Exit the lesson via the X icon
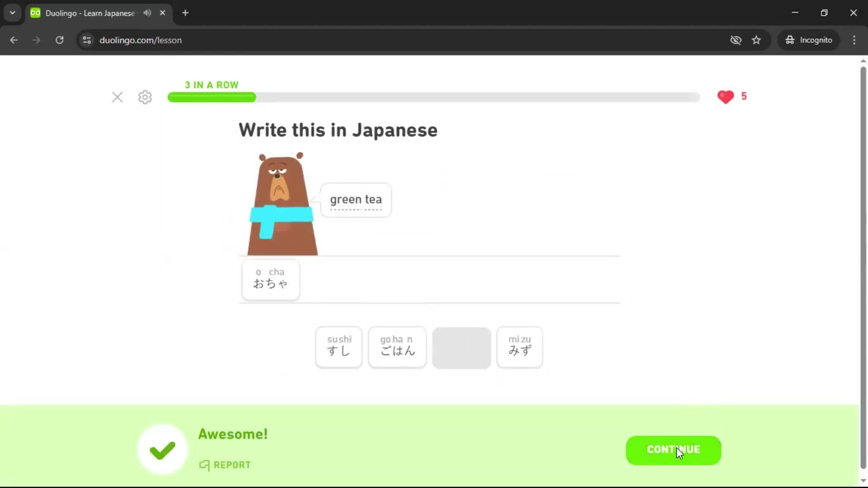Screen dimensions: 868x488 coord(118,97)
